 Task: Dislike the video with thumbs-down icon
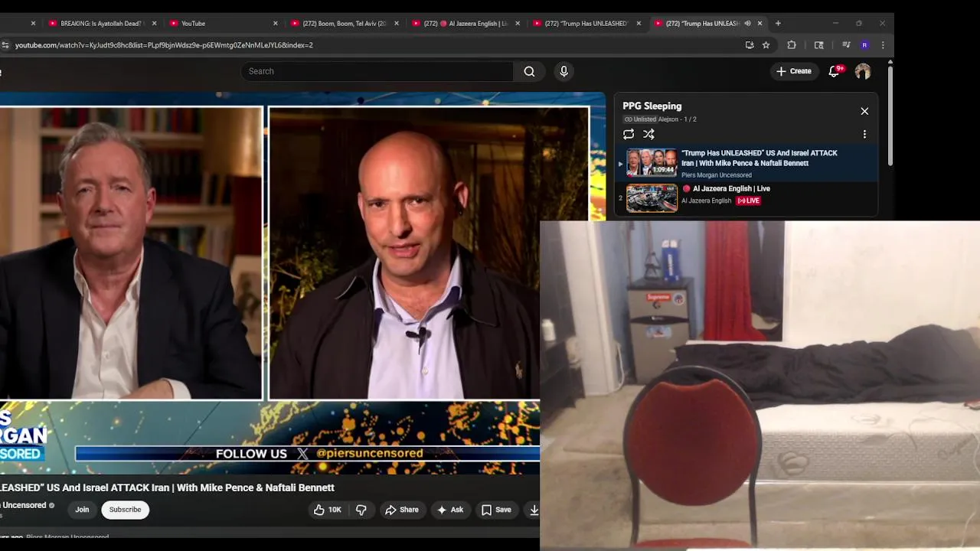[x=361, y=510]
